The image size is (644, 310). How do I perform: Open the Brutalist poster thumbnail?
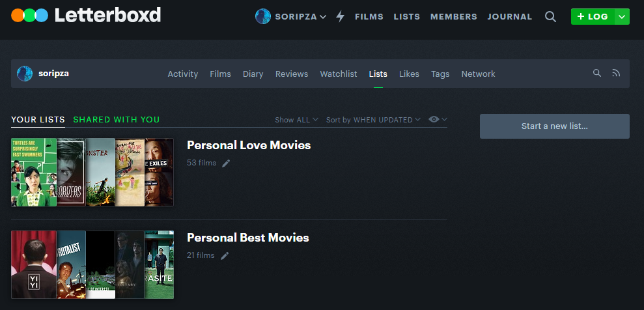[x=71, y=264]
